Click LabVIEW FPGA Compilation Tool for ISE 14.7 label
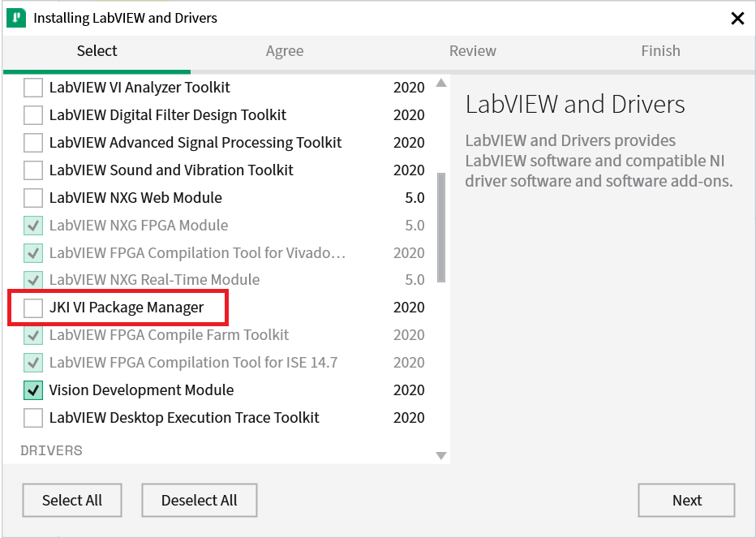 (193, 363)
